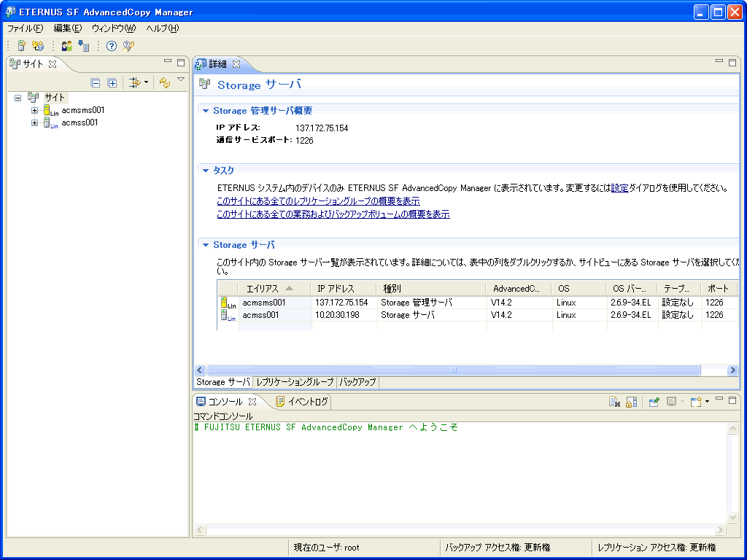Open the help question mark icon
The image size is (747, 560).
pos(112,46)
